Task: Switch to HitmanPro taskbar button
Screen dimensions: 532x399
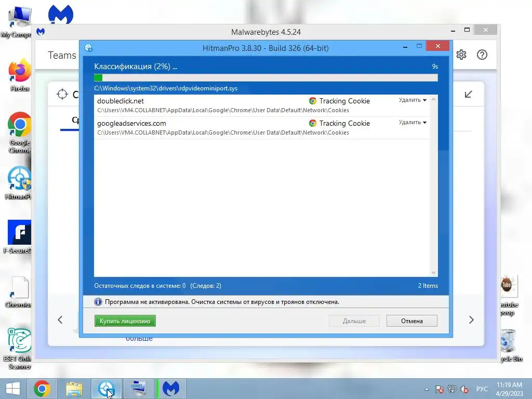Action: tap(106, 389)
